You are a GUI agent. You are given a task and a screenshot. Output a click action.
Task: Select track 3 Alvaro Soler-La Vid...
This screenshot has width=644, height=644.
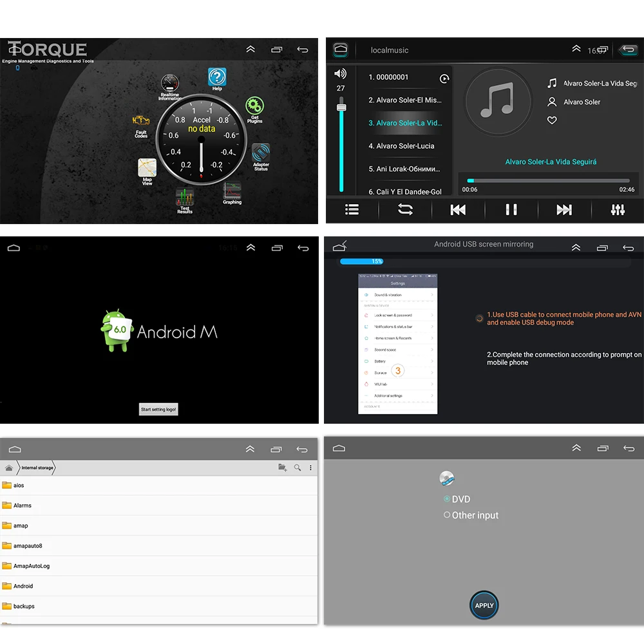coord(404,123)
